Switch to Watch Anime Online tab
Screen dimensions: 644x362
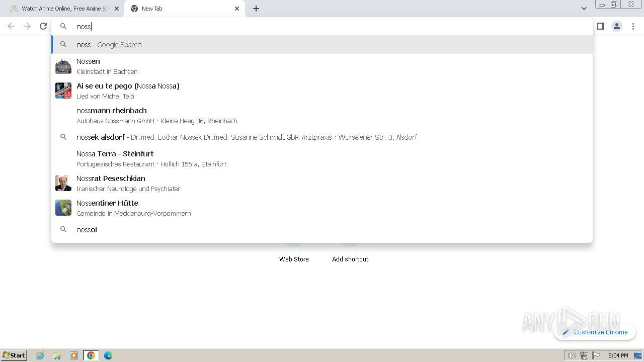[x=63, y=9]
